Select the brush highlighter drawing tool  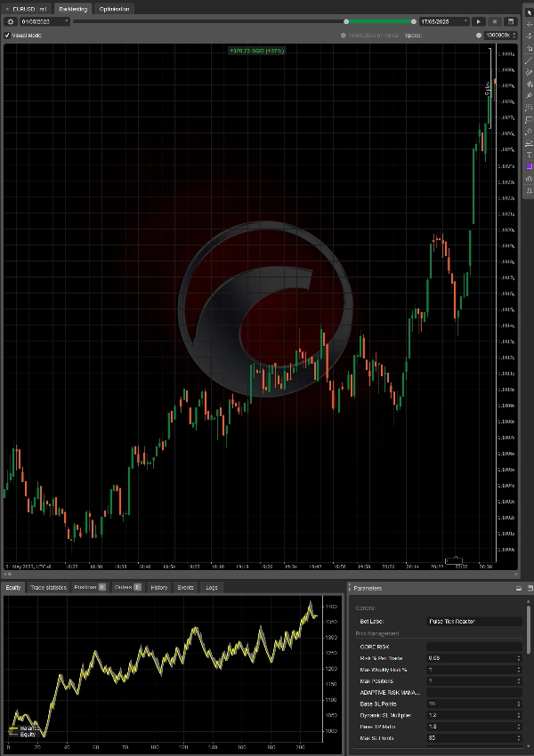[x=530, y=84]
